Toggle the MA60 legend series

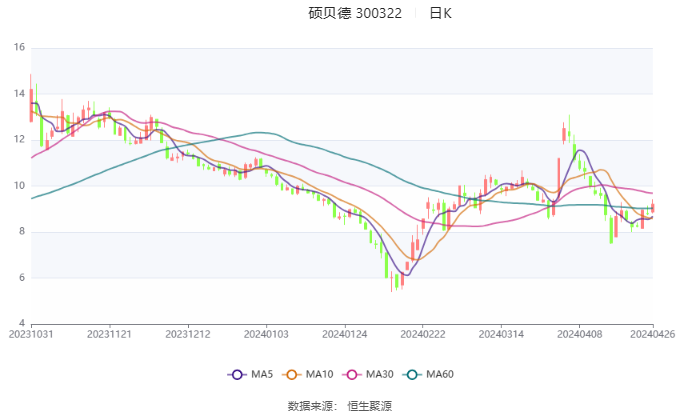(428, 374)
